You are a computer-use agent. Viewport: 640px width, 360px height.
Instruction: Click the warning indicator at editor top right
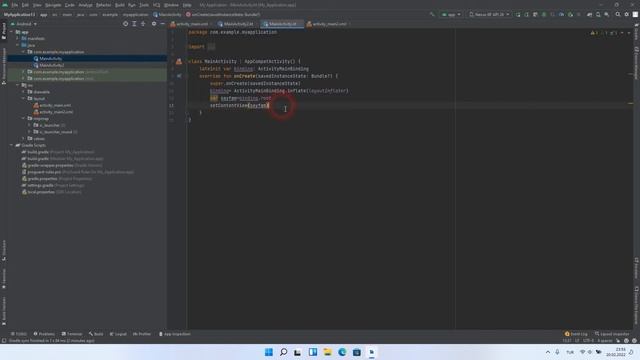coord(594,33)
